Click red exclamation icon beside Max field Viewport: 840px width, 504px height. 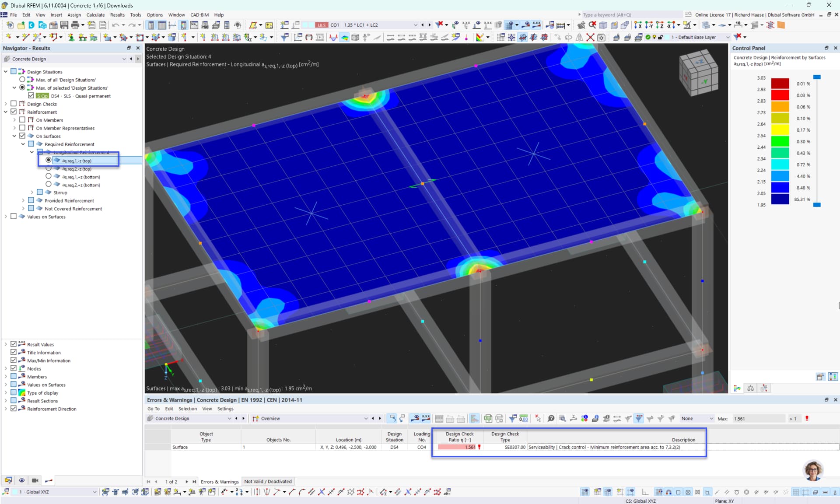pos(807,419)
